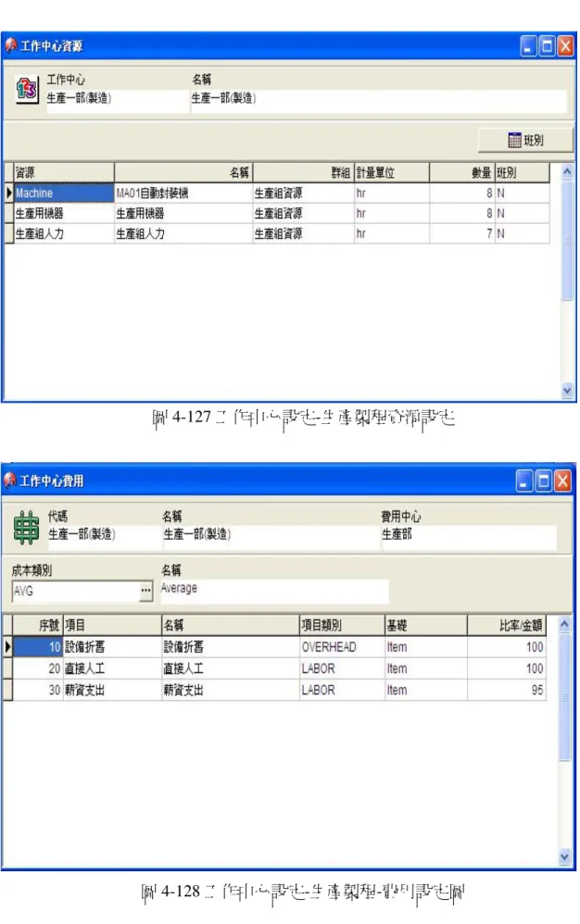This screenshot has height=924, width=580.
Task: Minimize the 工作中心費用 window
Action: pos(524,481)
